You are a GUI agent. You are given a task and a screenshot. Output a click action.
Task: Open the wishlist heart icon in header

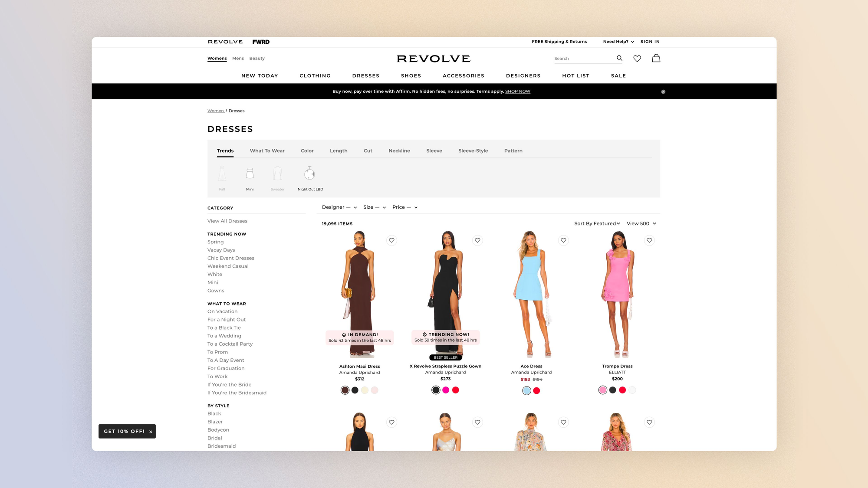pos(637,59)
